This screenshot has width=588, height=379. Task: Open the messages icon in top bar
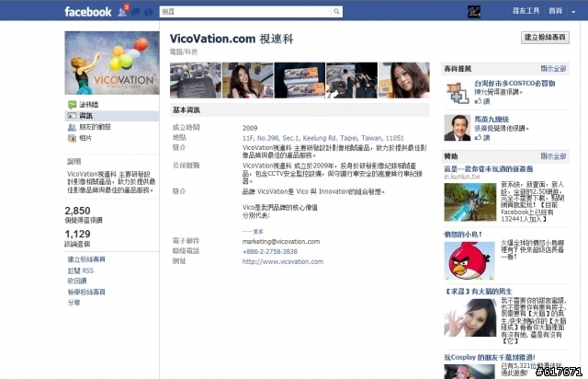[136, 12]
